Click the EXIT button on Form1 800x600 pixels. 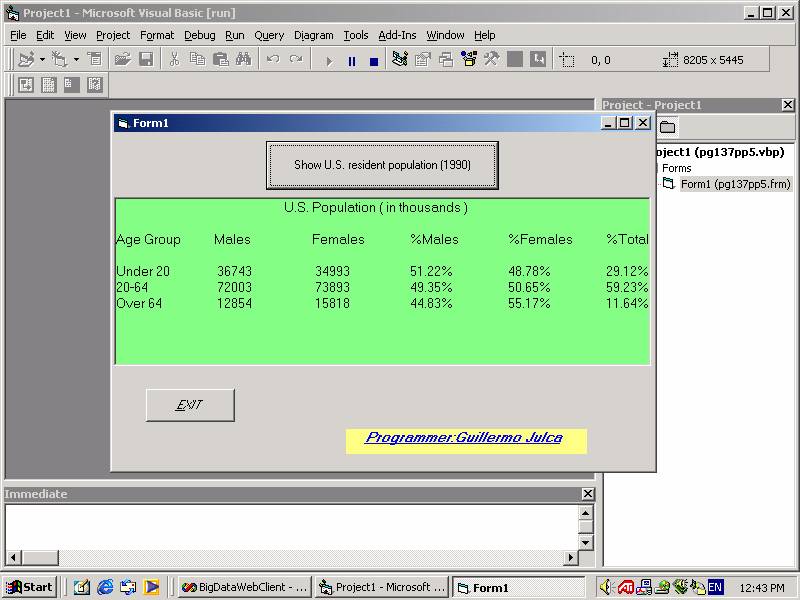(x=190, y=405)
